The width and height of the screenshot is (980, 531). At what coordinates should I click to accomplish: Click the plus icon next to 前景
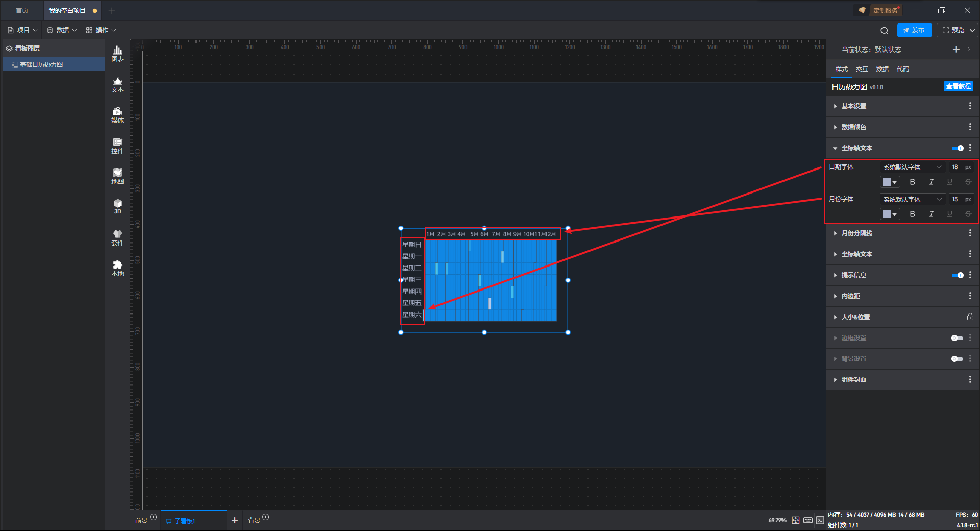coord(153,517)
